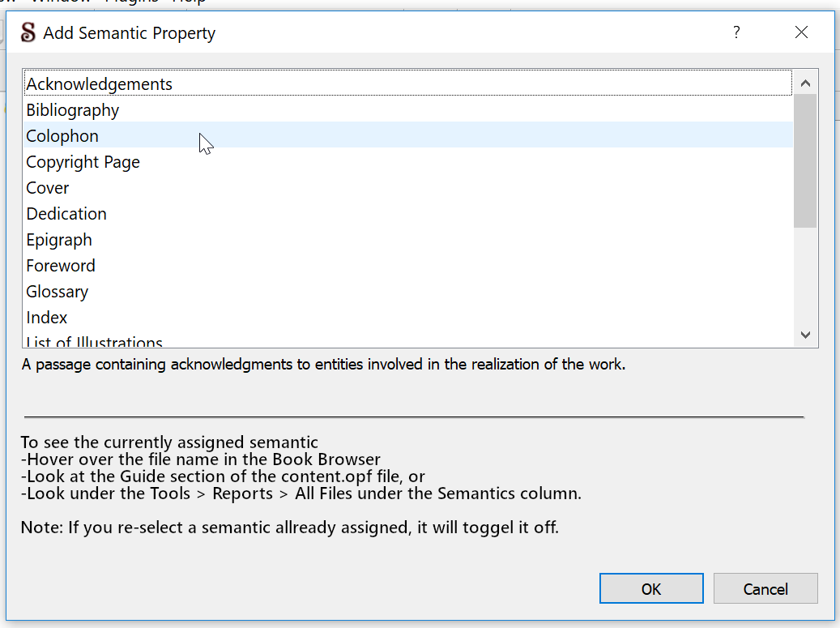Pick the Cover semantic entry
The image size is (840, 628).
pyautogui.click(x=48, y=188)
